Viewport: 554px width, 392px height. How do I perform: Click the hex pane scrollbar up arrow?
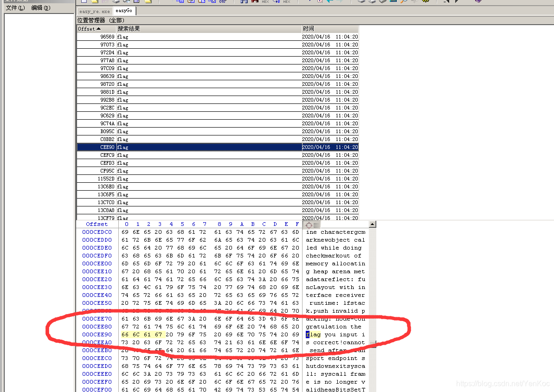click(373, 224)
